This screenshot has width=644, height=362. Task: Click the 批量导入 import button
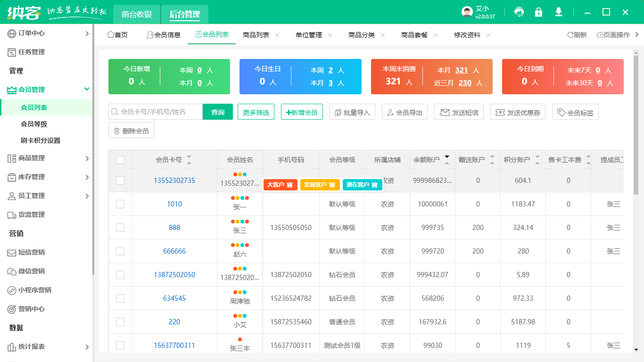(352, 112)
